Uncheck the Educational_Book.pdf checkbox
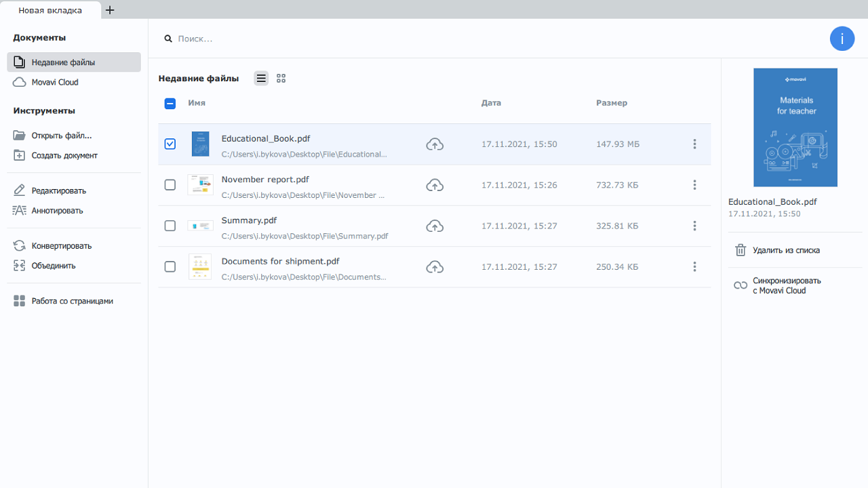 (x=170, y=144)
